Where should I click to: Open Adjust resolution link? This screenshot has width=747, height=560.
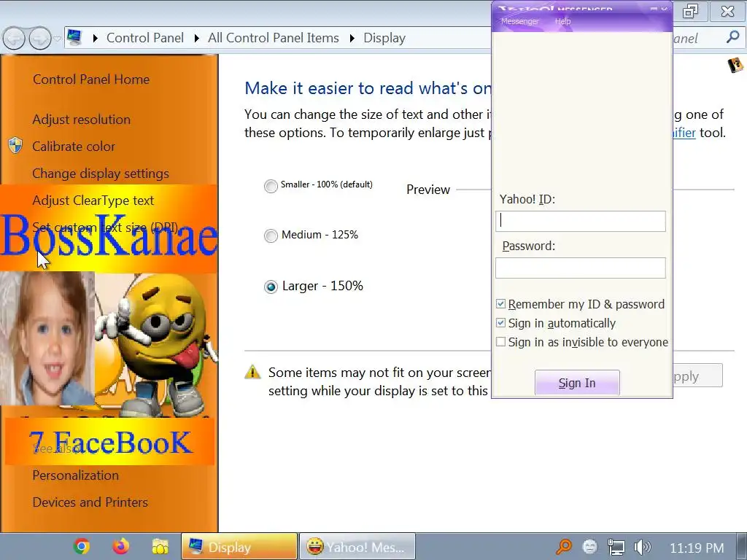pos(82,119)
